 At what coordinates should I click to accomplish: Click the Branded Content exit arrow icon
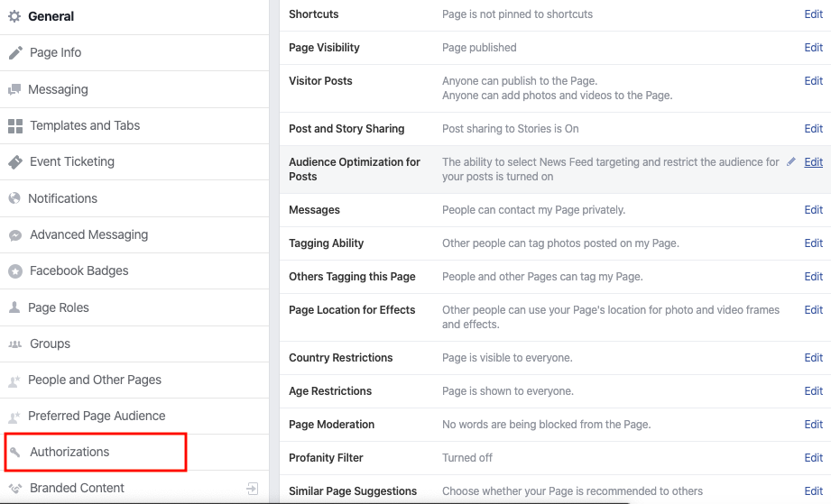(253, 489)
